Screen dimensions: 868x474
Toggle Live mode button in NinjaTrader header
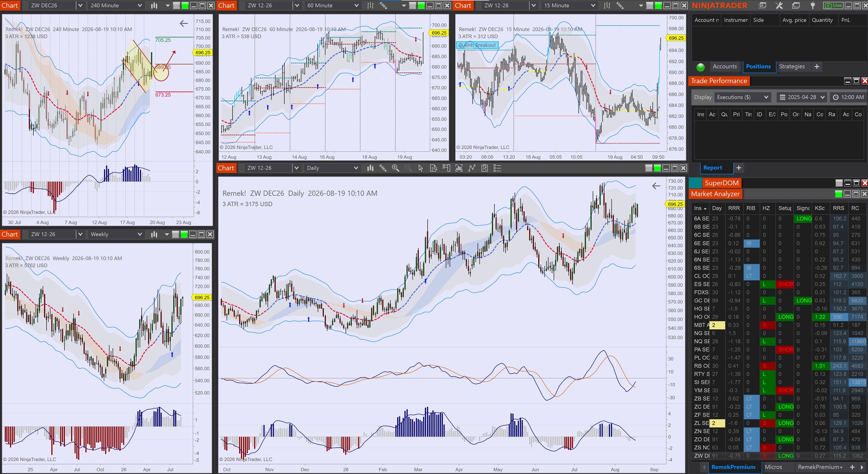(833, 6)
